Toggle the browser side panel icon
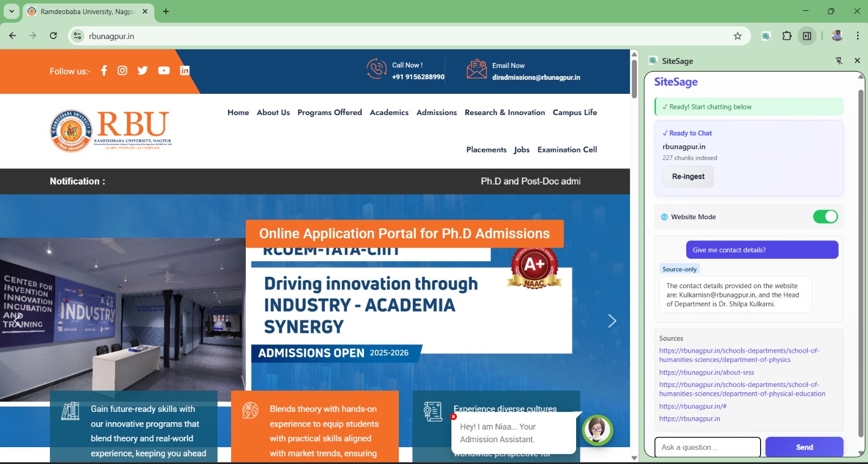Image resolution: width=868 pixels, height=464 pixels. click(807, 36)
